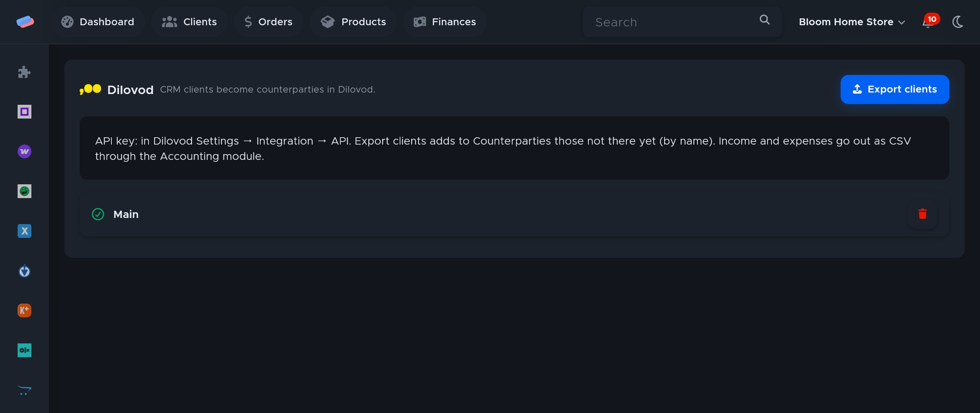Open integrations puzzle-piece sidebar icon
This screenshot has width=980, height=413.
[x=24, y=72]
